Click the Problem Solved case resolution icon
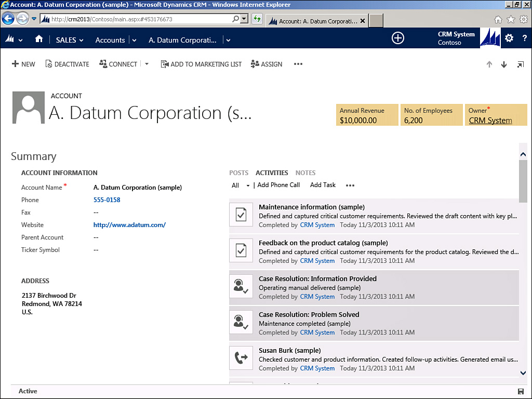Image resolution: width=532 pixels, height=399 pixels. (x=241, y=322)
